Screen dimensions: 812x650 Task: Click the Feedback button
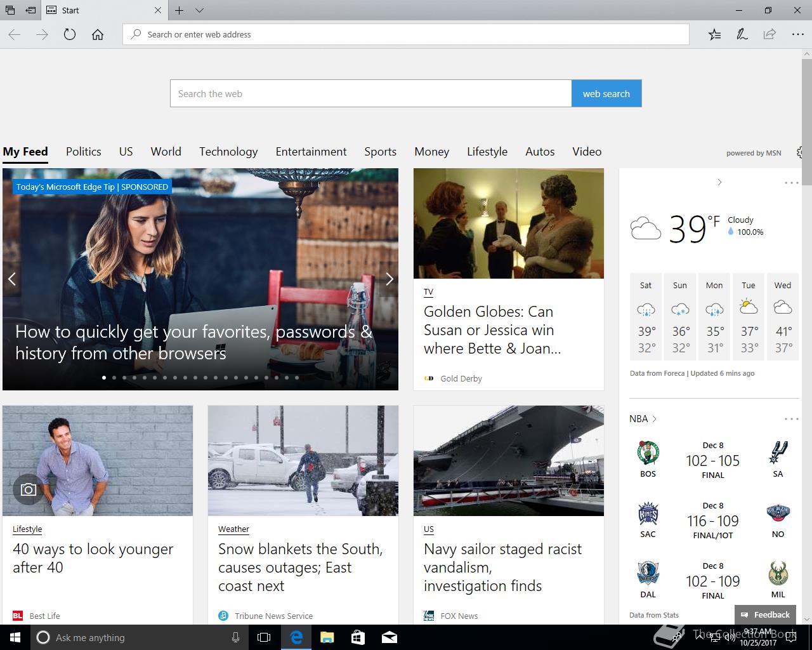pyautogui.click(x=765, y=614)
